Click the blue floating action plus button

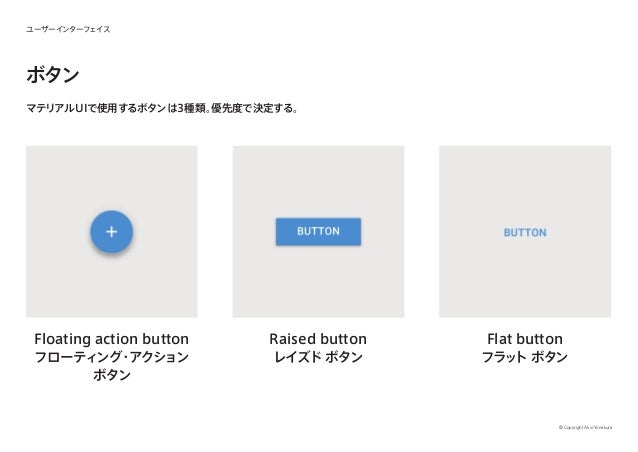coord(111,231)
